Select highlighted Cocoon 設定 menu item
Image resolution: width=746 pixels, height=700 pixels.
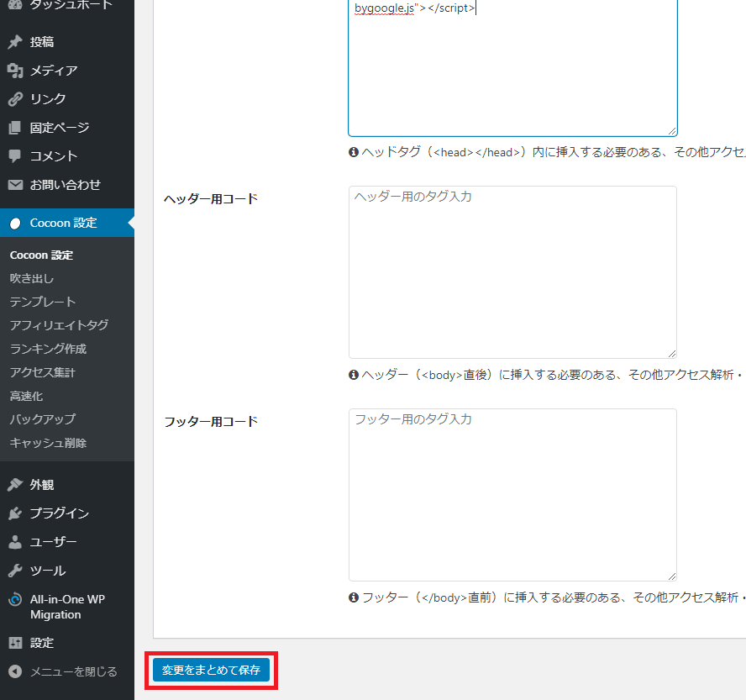click(x=67, y=223)
